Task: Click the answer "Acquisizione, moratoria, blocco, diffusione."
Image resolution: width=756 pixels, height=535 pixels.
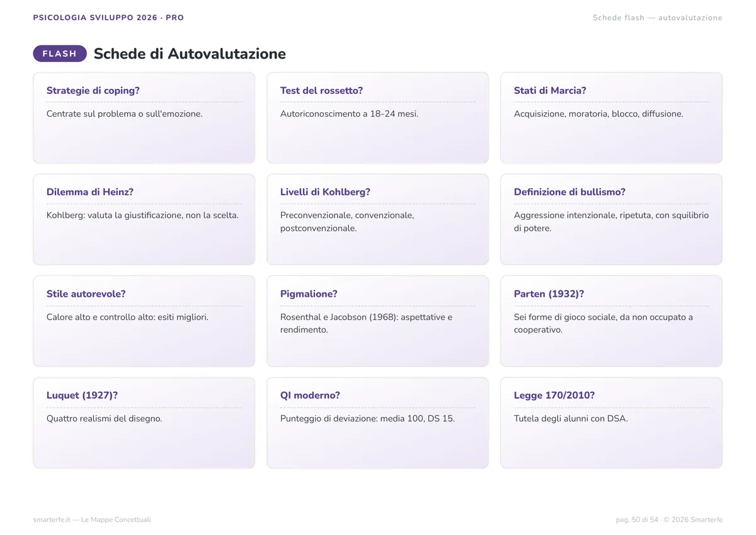Action: (x=598, y=114)
